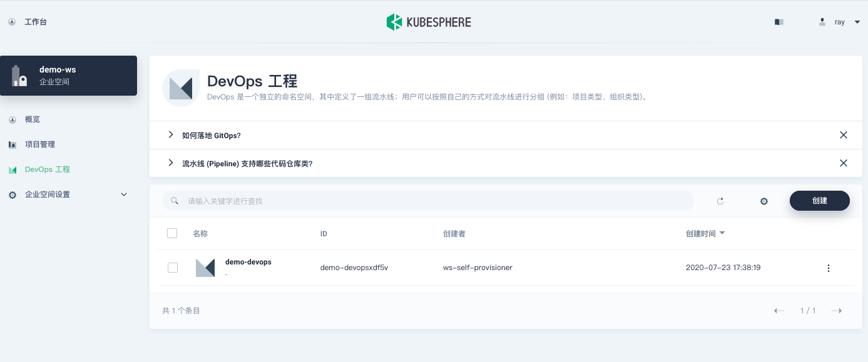Open 概览 overview in sidebar

click(33, 119)
